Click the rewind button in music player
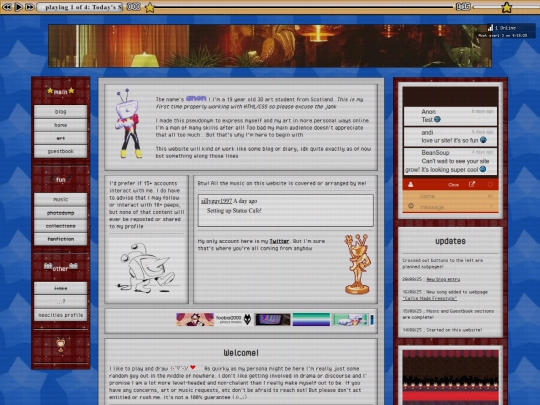Screen dimensions: 540x405 [x=7, y=7]
